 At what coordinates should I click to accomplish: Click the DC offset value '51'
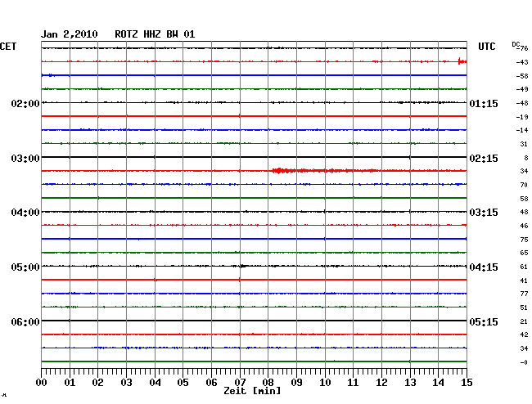click(x=524, y=307)
